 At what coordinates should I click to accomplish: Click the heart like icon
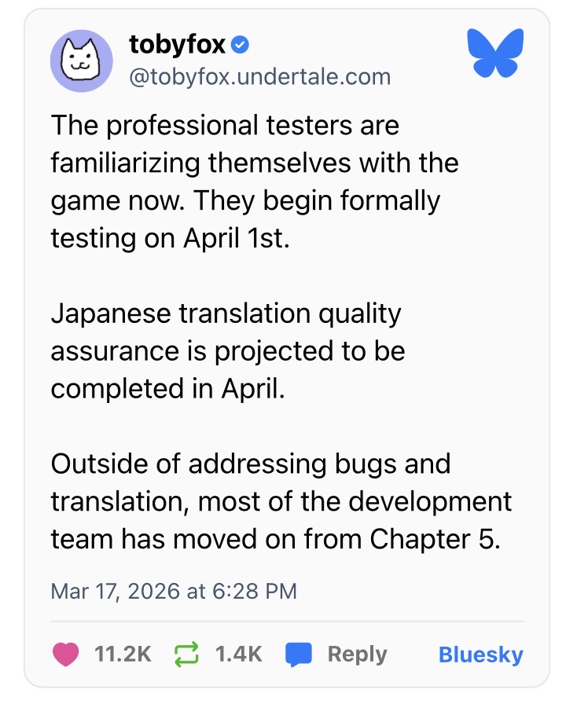tap(65, 654)
